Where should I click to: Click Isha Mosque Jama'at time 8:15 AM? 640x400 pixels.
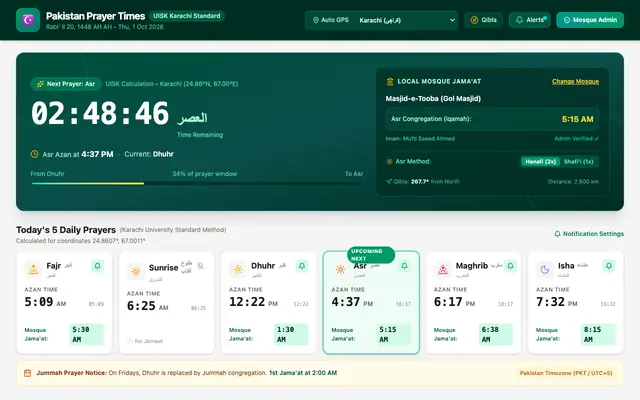(x=598, y=334)
